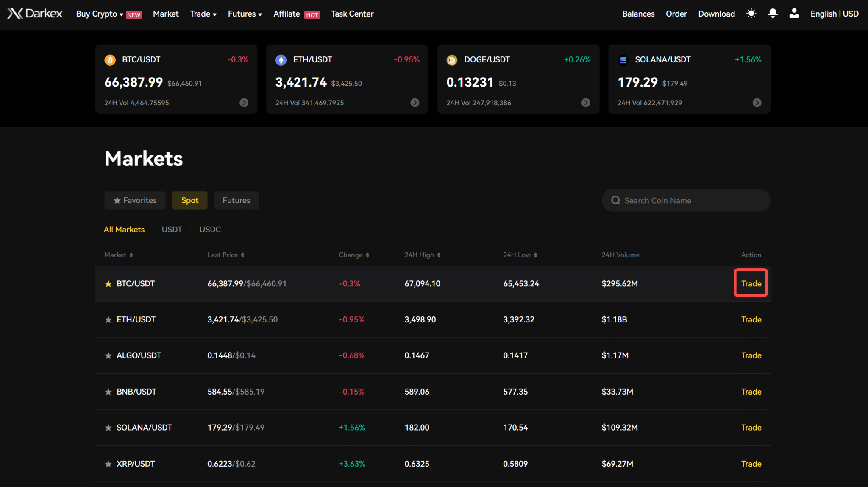Open the user profile icon
The image size is (868, 487).
(x=793, y=13)
